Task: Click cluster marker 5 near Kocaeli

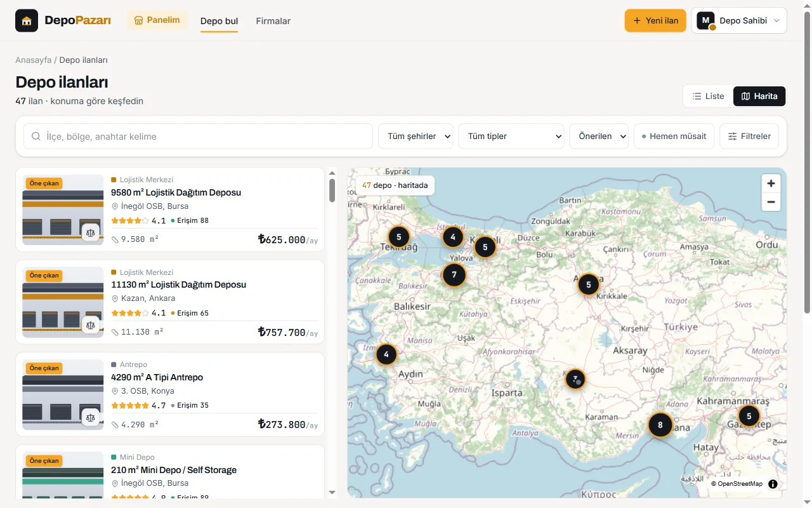Action: tap(485, 247)
